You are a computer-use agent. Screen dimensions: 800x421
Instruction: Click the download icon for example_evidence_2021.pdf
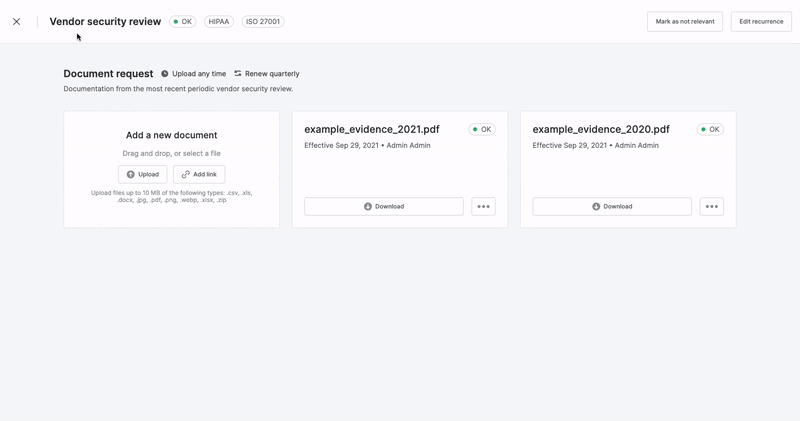[x=368, y=207]
